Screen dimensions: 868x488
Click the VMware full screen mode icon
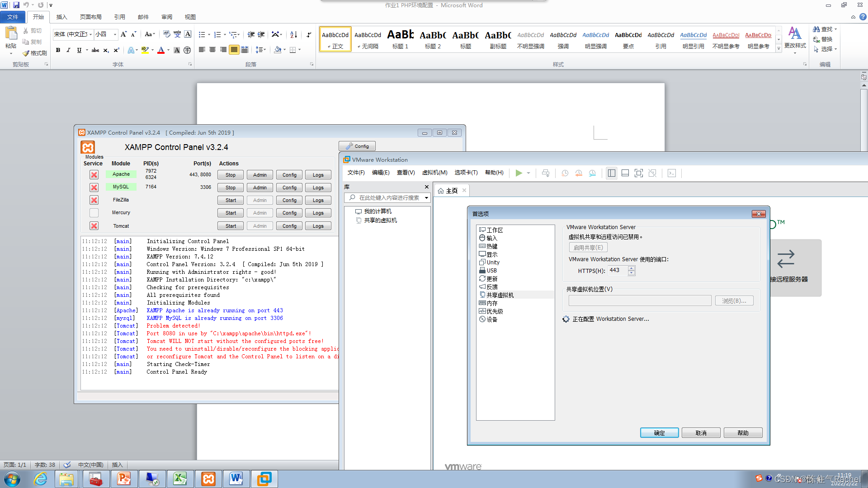639,173
